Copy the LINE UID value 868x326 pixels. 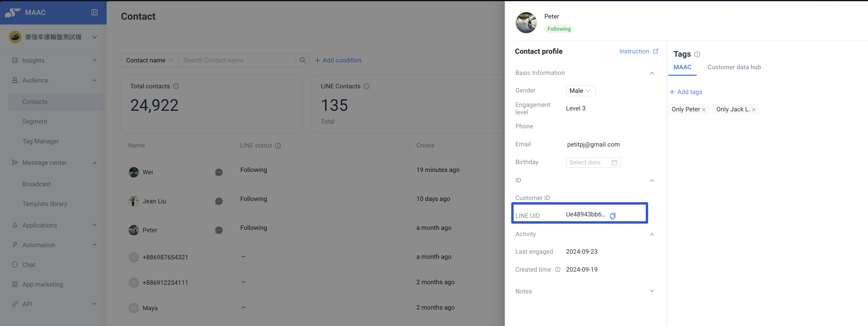click(613, 216)
